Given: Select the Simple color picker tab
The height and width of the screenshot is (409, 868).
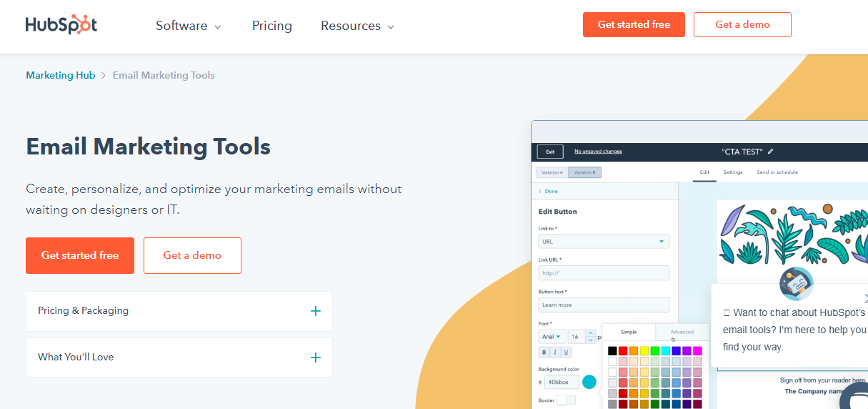Looking at the screenshot, I should coord(629,332).
